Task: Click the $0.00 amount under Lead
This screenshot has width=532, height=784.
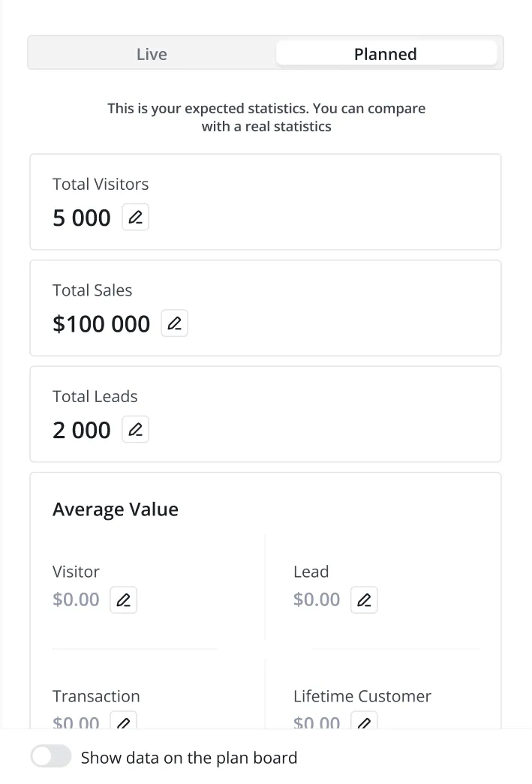Action: pyautogui.click(x=317, y=599)
